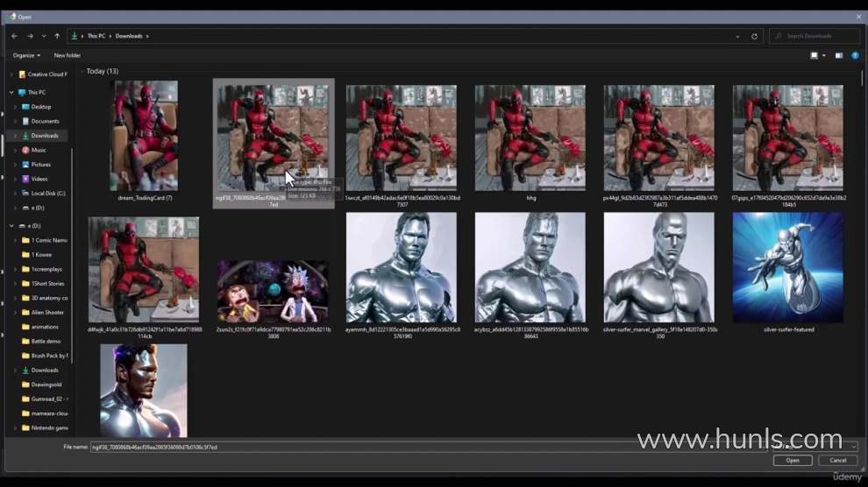Select Creative Cloud Files in sidebar

click(43, 74)
